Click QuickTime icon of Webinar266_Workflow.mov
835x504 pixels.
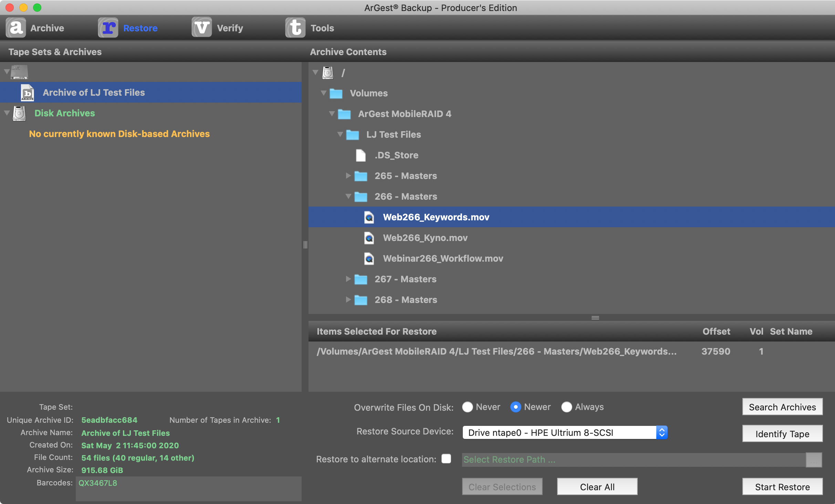tap(369, 259)
